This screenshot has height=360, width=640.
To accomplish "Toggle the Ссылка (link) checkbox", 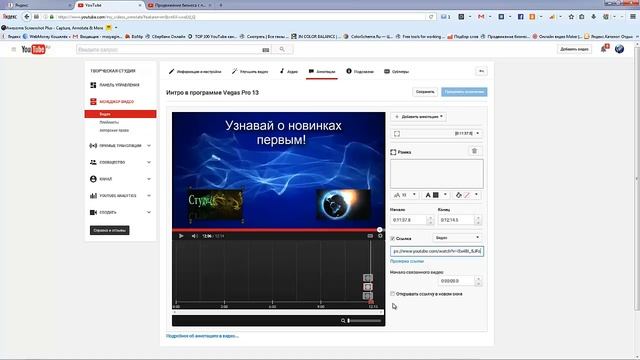I will tap(393, 238).
